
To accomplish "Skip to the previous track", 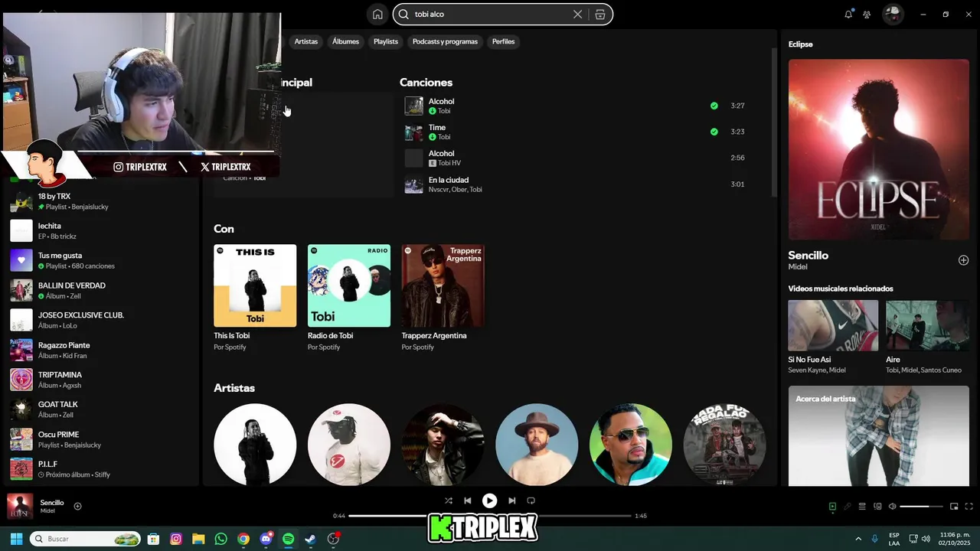I will (468, 500).
